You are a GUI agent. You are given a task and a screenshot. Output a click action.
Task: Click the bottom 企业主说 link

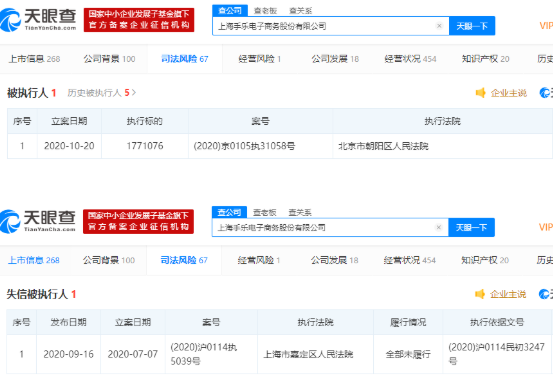click(x=508, y=294)
